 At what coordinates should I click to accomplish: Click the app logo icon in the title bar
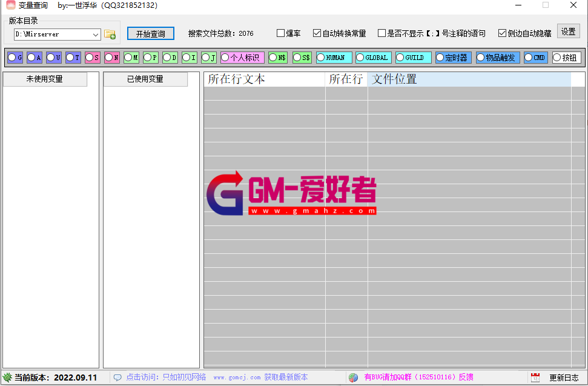pyautogui.click(x=10, y=5)
